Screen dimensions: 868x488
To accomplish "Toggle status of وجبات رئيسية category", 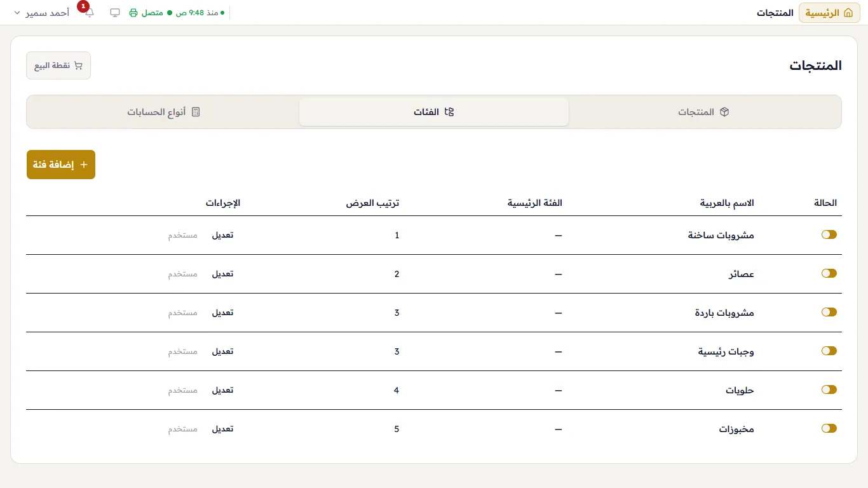I will pyautogui.click(x=829, y=351).
